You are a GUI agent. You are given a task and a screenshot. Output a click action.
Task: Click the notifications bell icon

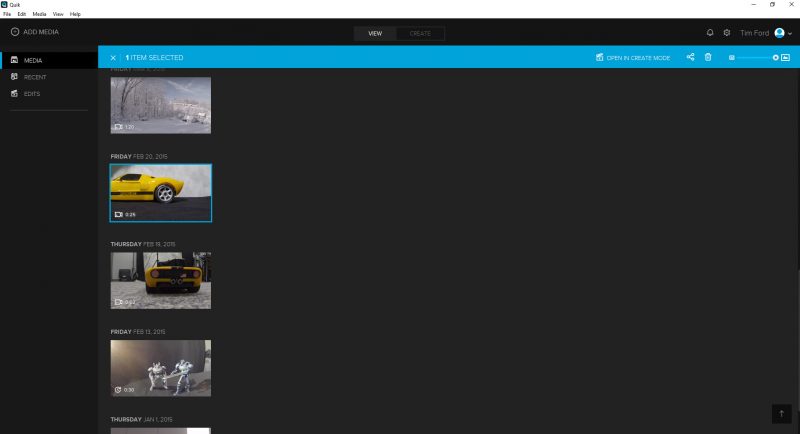[x=710, y=33]
